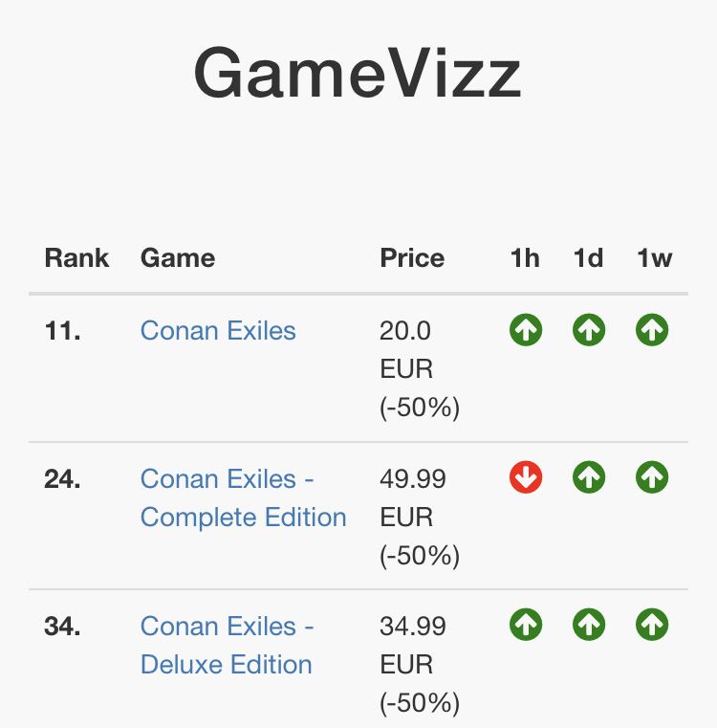Open the Conan Exiles game link
717x728 pixels.
[x=218, y=331]
